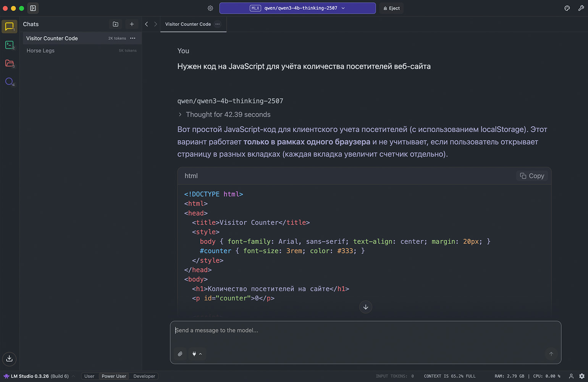Select the Horse Legs chat
Viewport: 588px width, 382px height.
click(x=40, y=50)
